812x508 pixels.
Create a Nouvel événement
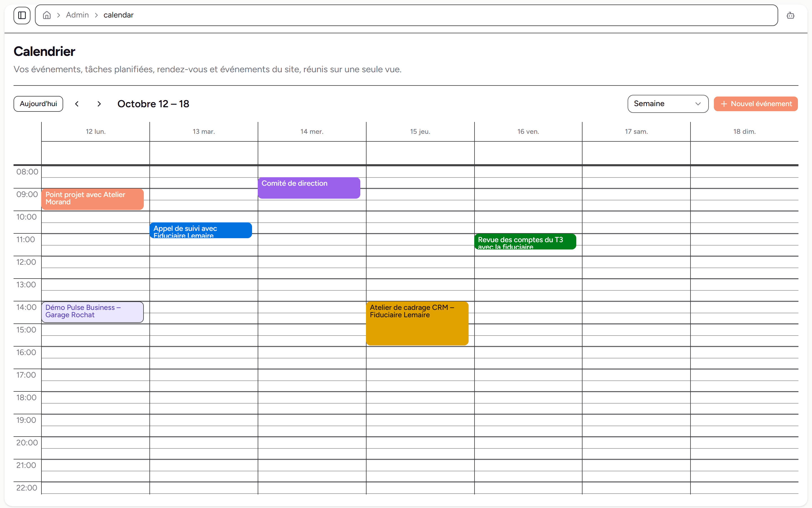point(756,104)
